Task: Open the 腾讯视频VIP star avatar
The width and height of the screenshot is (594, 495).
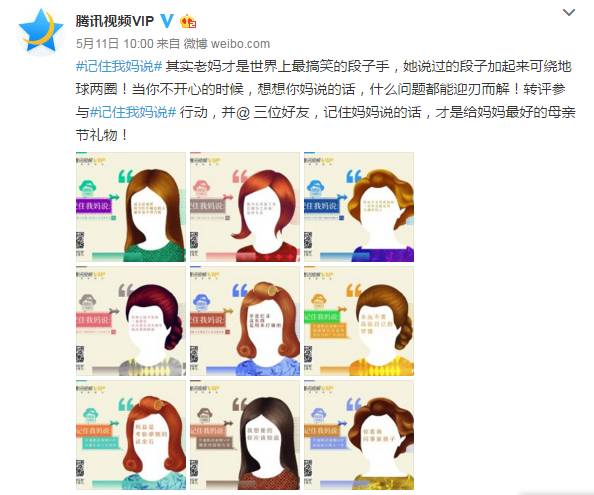Action: pos(41,32)
